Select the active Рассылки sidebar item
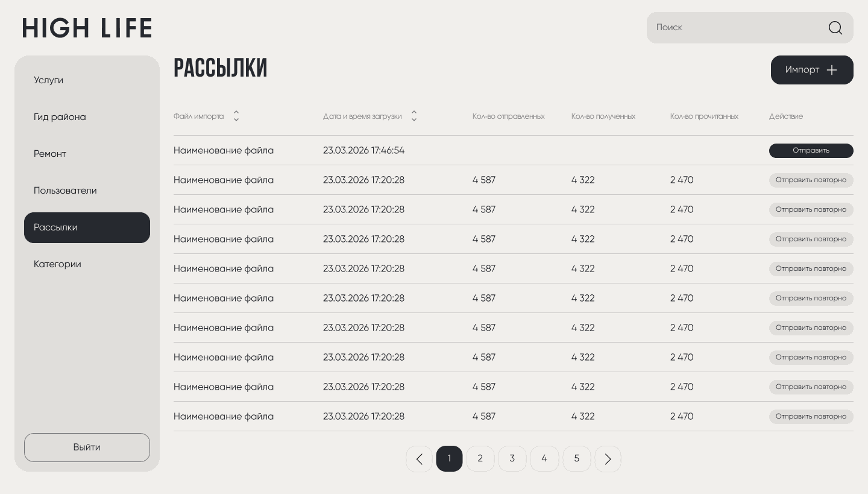The width and height of the screenshot is (868, 494). coord(87,227)
